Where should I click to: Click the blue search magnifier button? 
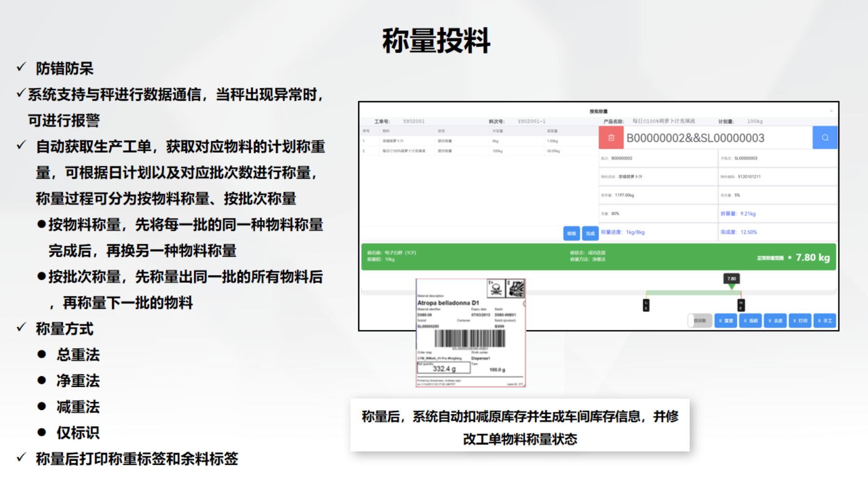point(825,138)
